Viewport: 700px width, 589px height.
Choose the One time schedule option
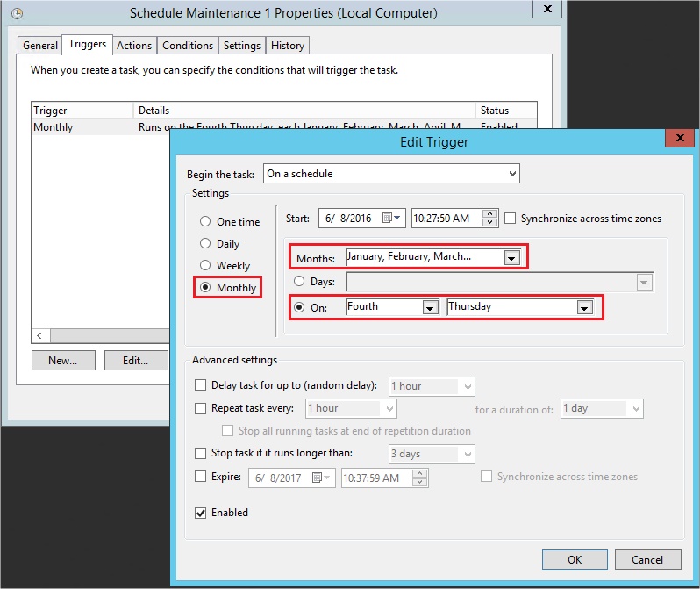[205, 222]
